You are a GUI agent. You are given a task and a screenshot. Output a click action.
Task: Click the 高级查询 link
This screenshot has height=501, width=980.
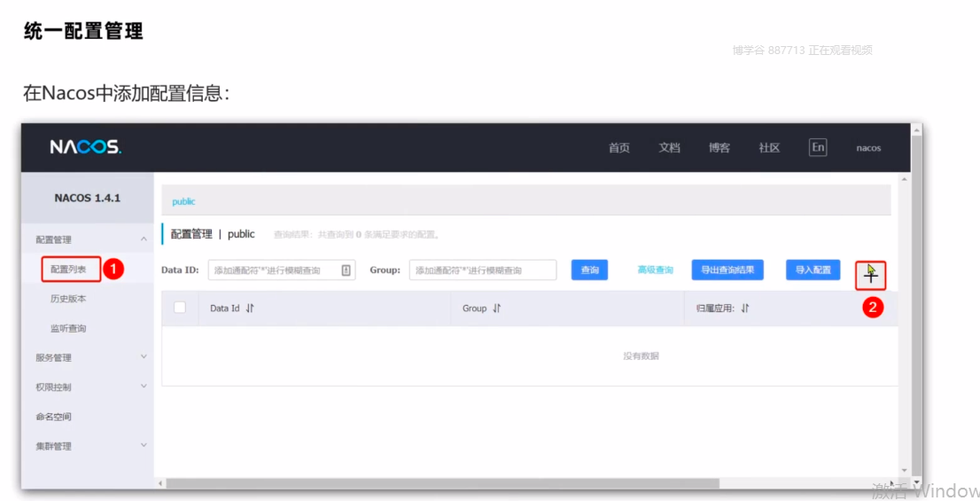pyautogui.click(x=655, y=270)
